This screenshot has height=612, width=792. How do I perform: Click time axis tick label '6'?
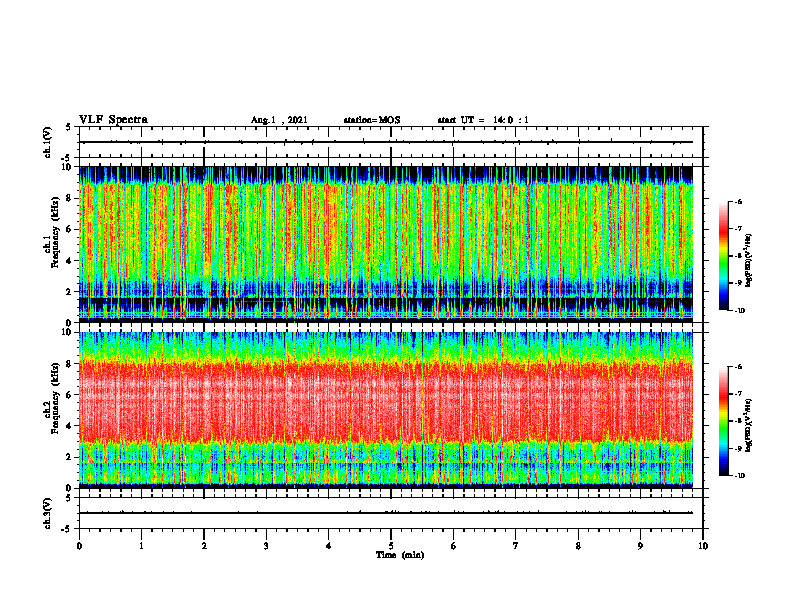pos(454,546)
